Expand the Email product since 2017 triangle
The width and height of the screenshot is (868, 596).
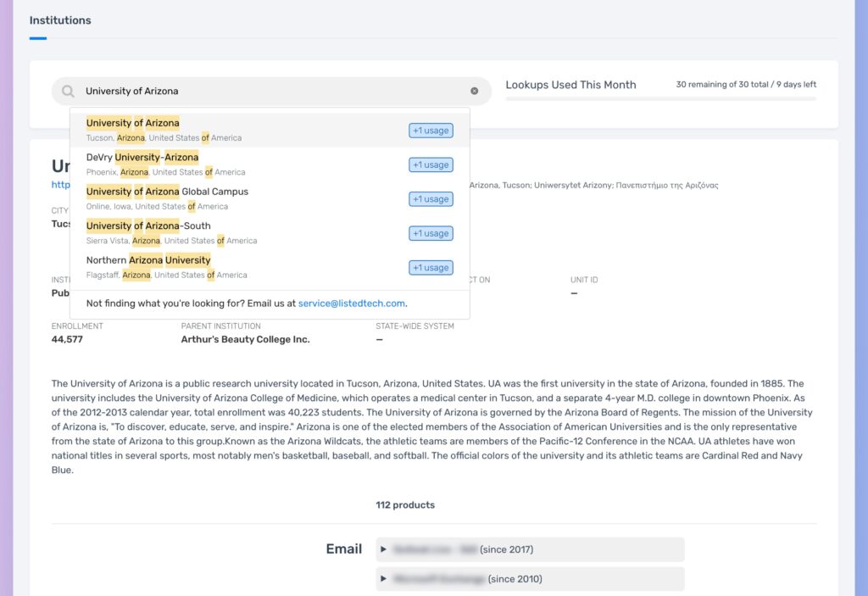[x=383, y=549]
